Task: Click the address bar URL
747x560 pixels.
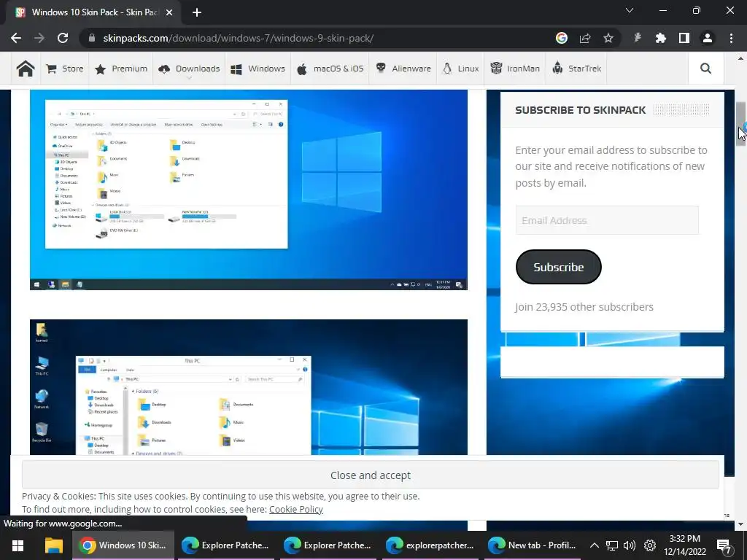Action: (239, 38)
